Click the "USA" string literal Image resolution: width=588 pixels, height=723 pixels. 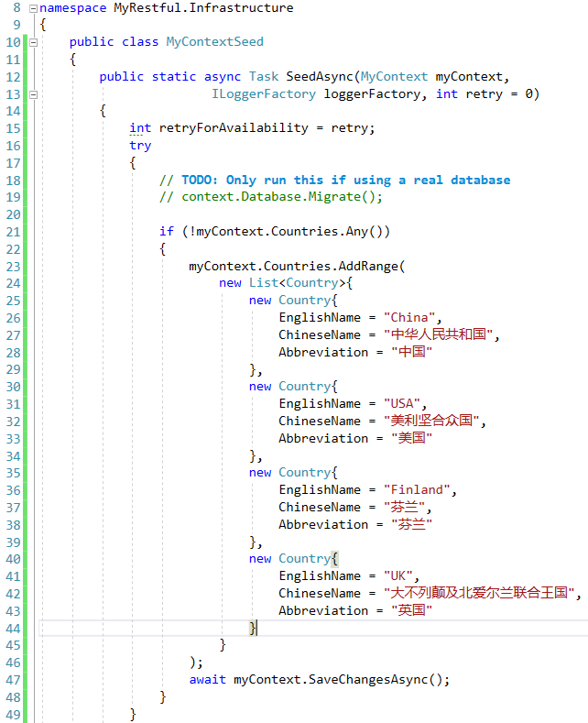click(402, 404)
